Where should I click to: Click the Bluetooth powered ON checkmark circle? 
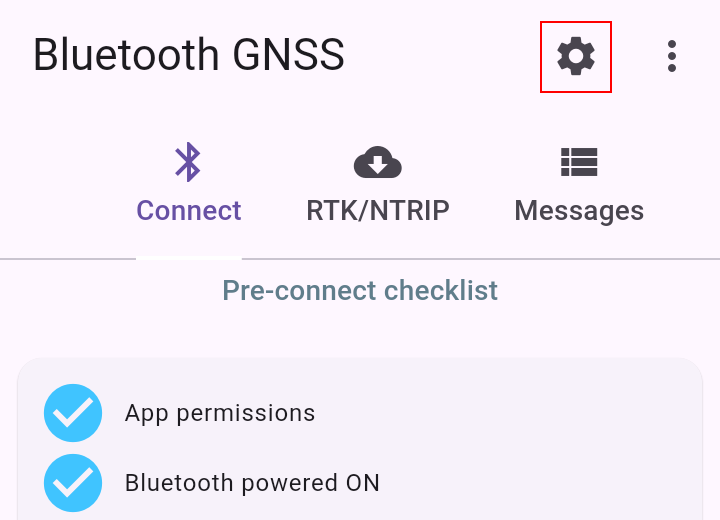click(73, 483)
